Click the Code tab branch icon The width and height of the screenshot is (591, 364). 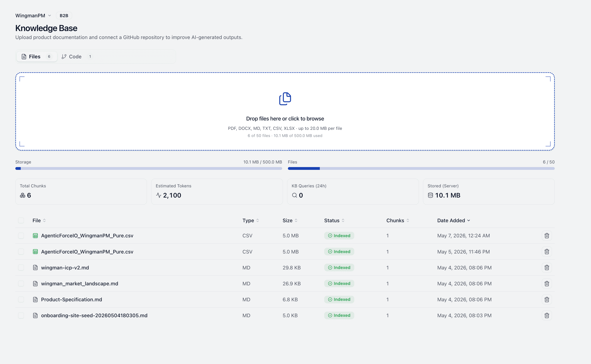(64, 57)
